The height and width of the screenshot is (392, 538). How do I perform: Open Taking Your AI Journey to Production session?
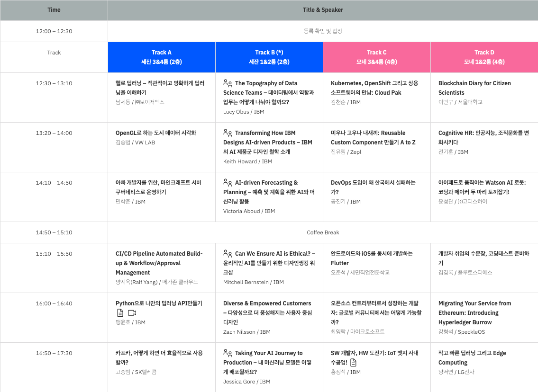coord(267,362)
